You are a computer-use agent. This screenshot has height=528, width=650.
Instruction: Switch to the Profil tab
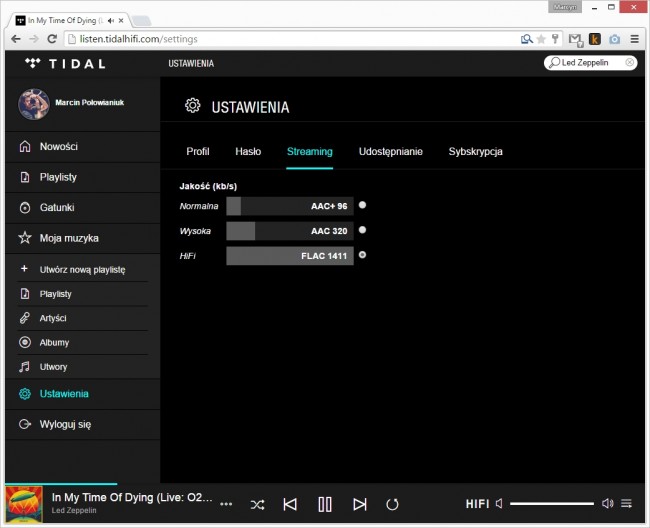pyautogui.click(x=198, y=152)
